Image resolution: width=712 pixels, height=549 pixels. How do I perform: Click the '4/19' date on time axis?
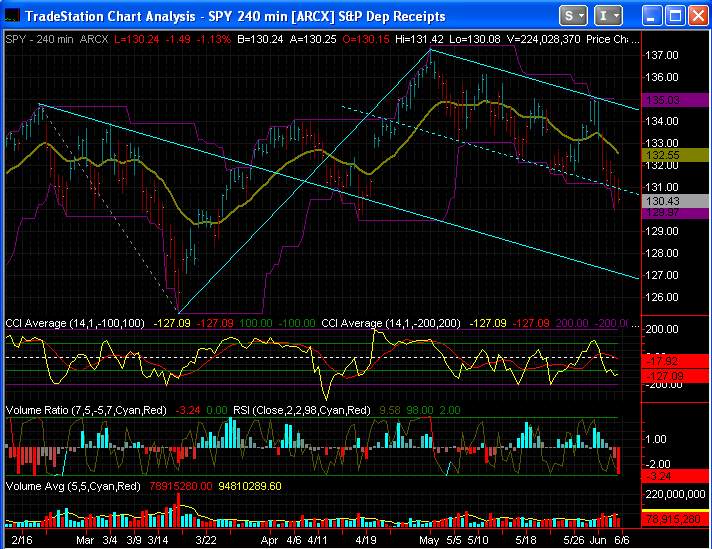(x=366, y=540)
